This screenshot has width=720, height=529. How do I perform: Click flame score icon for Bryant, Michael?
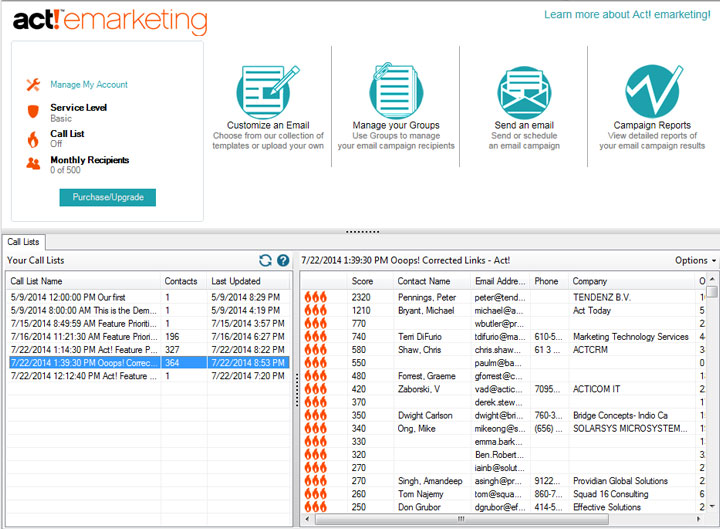315,310
